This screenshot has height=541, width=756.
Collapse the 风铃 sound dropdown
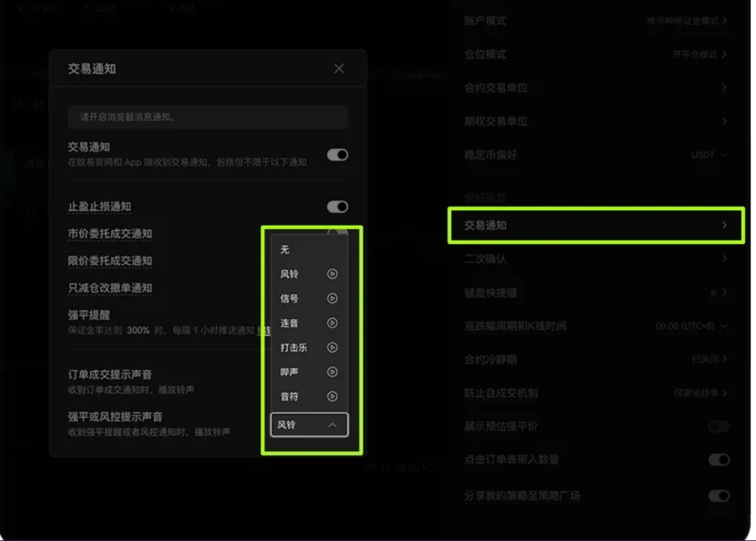(x=309, y=424)
